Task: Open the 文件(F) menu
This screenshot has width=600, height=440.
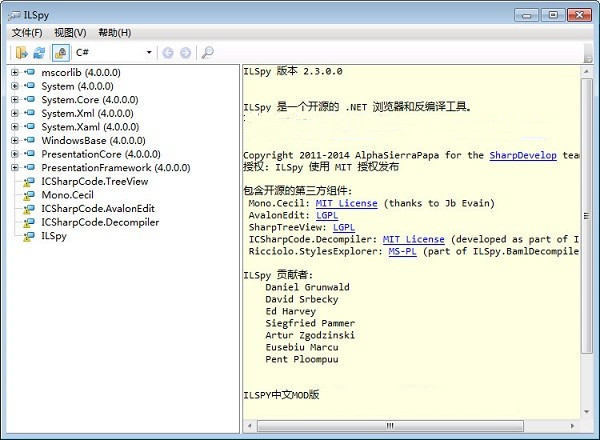Action: point(27,33)
